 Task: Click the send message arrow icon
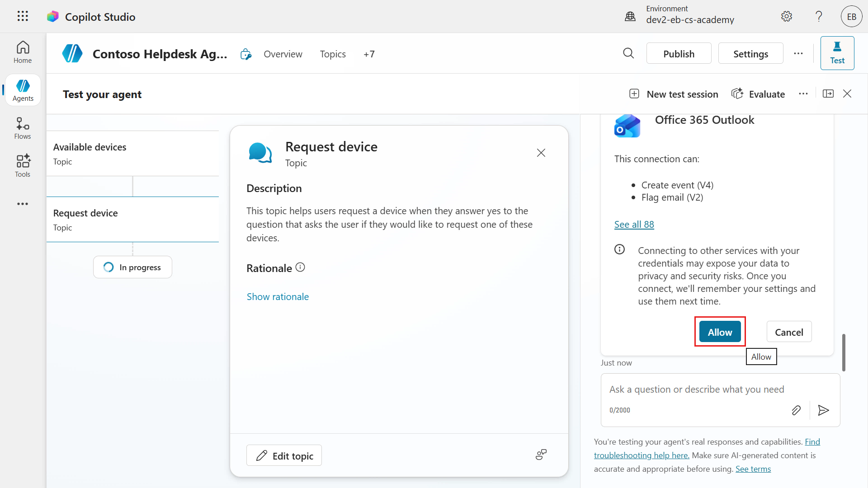(823, 410)
